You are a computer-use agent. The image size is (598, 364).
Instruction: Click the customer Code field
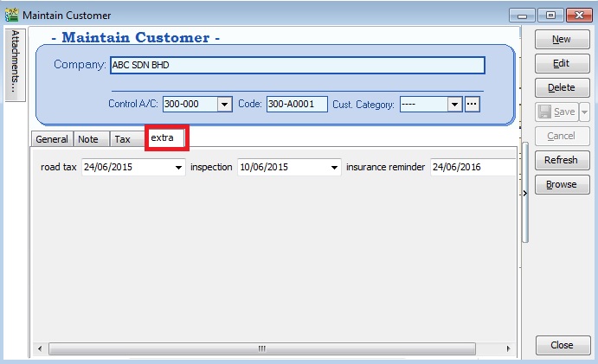(296, 104)
